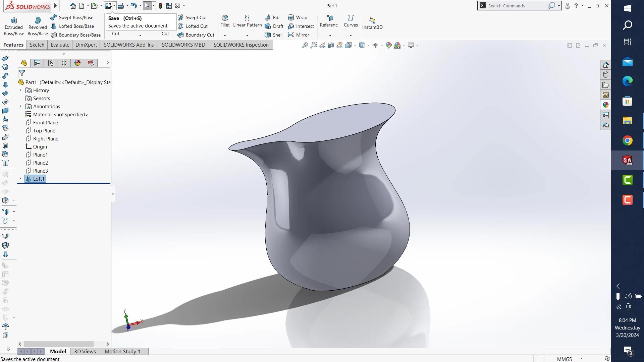
Task: Select the Shell feature tool
Action: (x=274, y=35)
